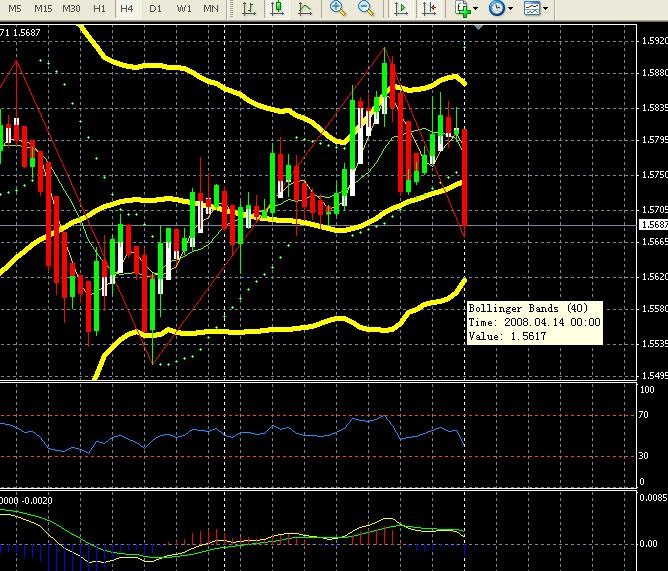This screenshot has width=668, height=571.
Task: Select the Line Chart display icon
Action: tap(305, 9)
